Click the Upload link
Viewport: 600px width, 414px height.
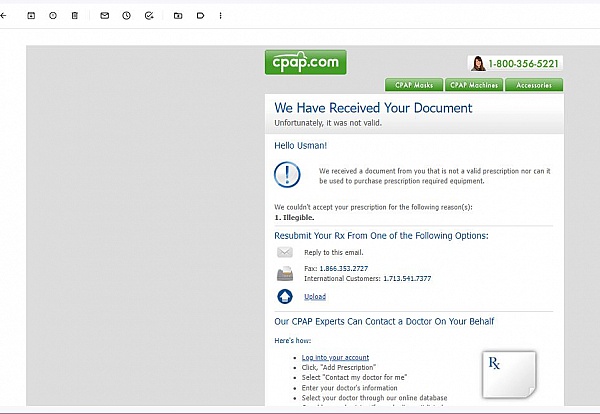point(315,296)
